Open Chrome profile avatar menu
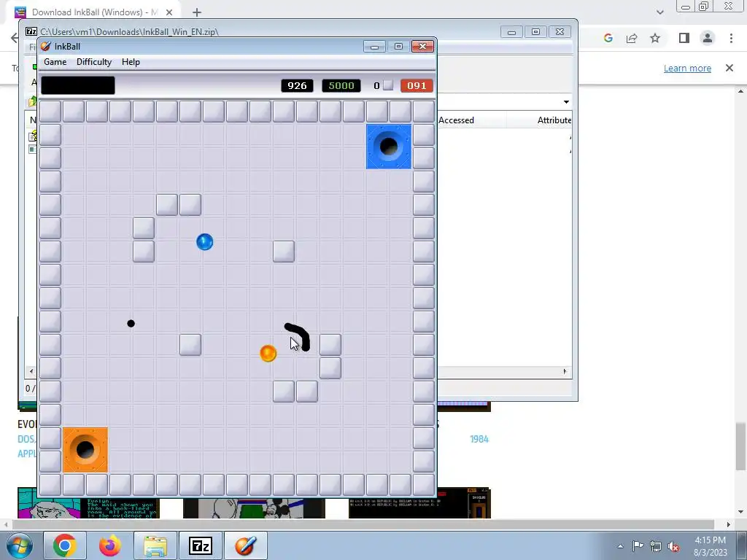 pyautogui.click(x=708, y=38)
